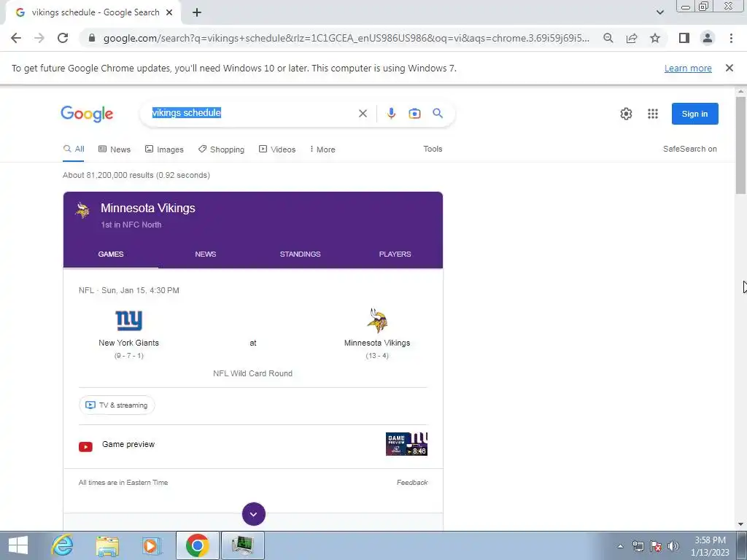
Task: Play the game preview thumbnail
Action: [x=406, y=444]
